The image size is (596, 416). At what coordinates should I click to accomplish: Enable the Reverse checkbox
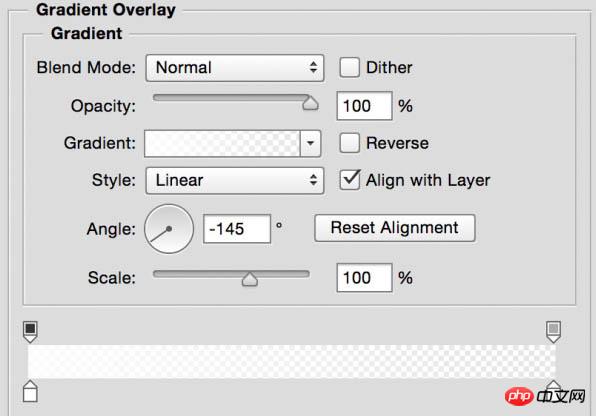[349, 143]
